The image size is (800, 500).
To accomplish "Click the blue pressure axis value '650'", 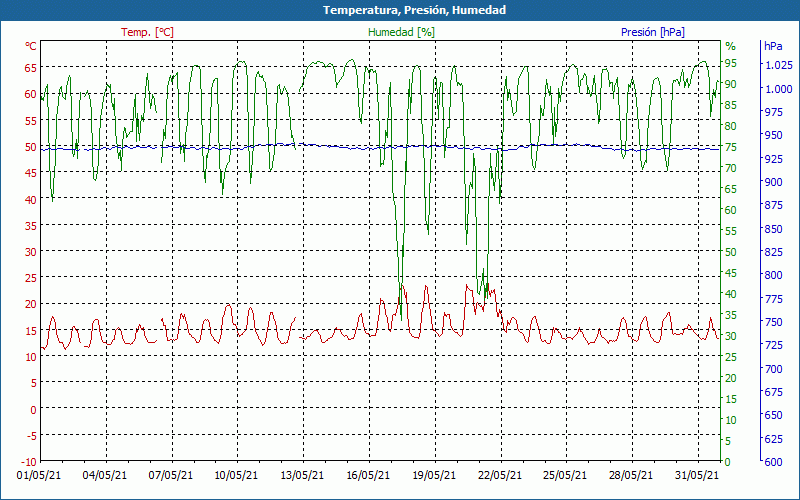I will pyautogui.click(x=772, y=415).
